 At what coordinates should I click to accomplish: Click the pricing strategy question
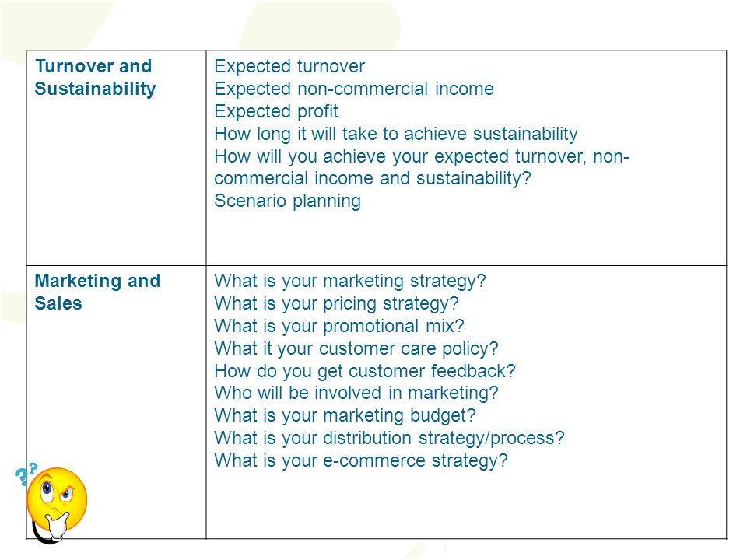pos(336,303)
